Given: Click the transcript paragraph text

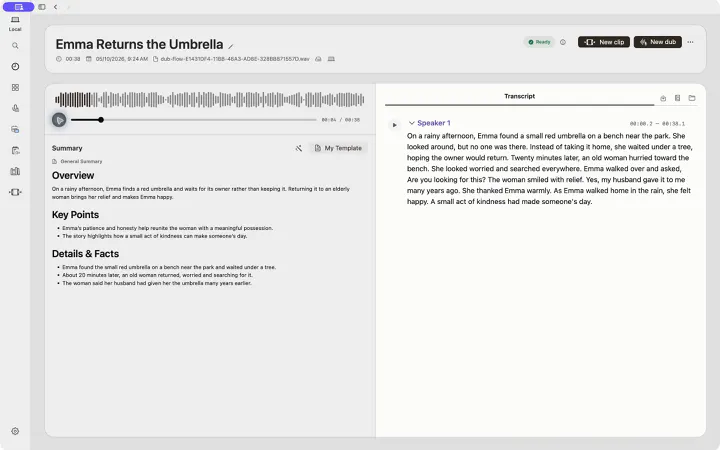Looking at the screenshot, I should point(550,169).
